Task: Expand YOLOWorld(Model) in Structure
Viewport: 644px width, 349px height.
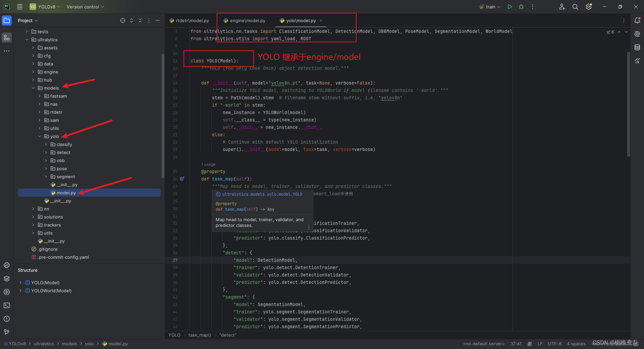Action: tap(20, 291)
